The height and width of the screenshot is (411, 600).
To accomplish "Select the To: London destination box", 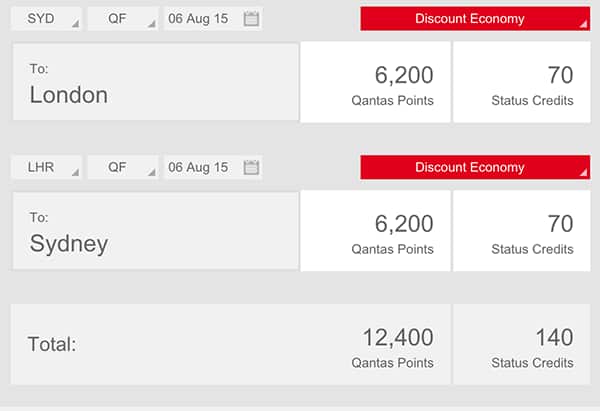I will click(155, 83).
